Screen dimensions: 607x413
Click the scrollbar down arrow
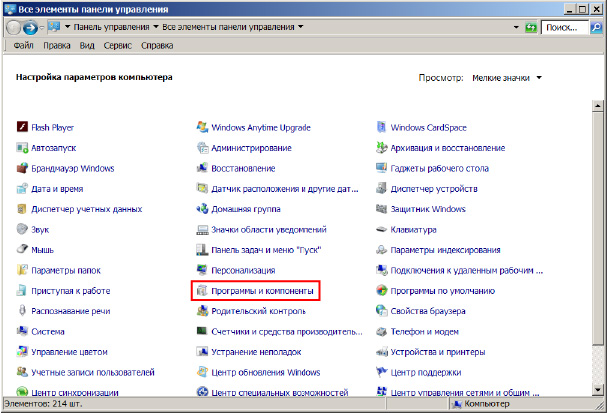tap(598, 390)
